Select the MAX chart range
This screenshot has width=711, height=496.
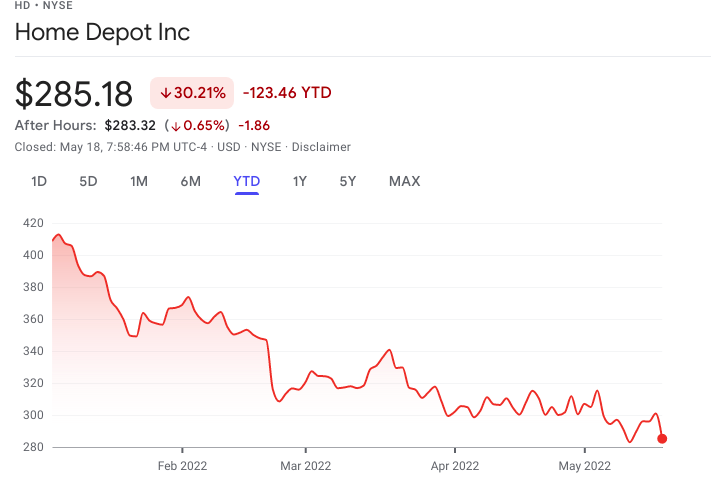pos(404,181)
